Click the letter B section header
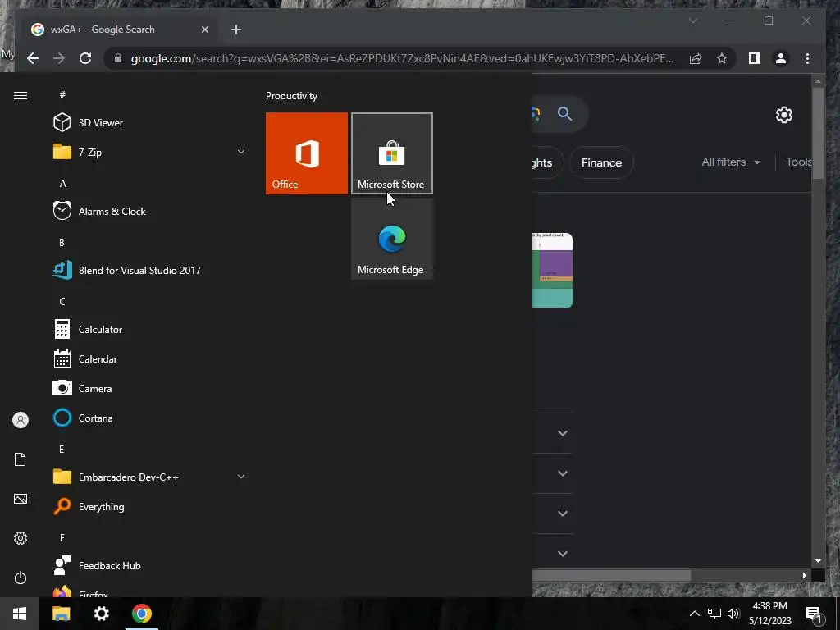This screenshot has width=840, height=630. [62, 242]
